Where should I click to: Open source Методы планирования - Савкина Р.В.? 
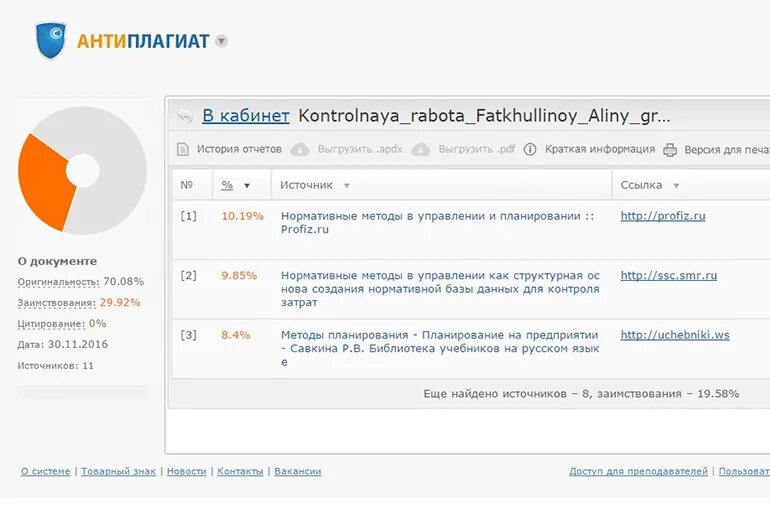(x=440, y=348)
